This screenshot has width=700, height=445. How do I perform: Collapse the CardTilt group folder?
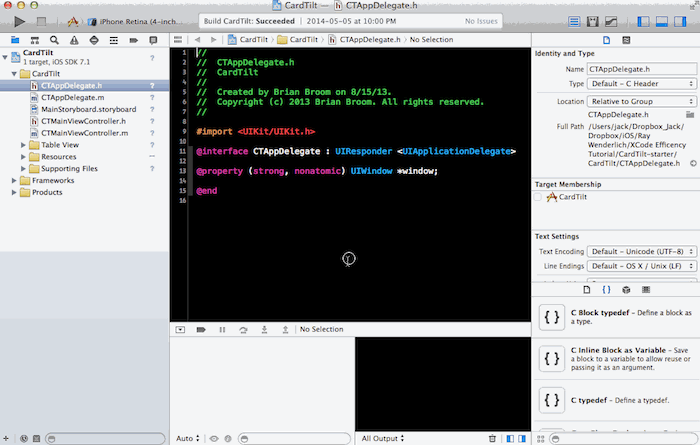click(14, 74)
